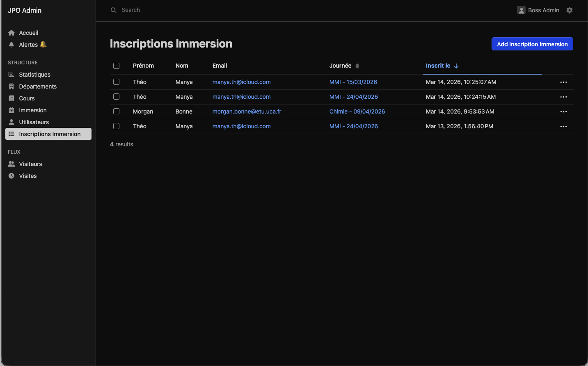The width and height of the screenshot is (588, 366).
Task: Expand row actions for MMI - 15/03/2026 entry
Action: (563, 82)
